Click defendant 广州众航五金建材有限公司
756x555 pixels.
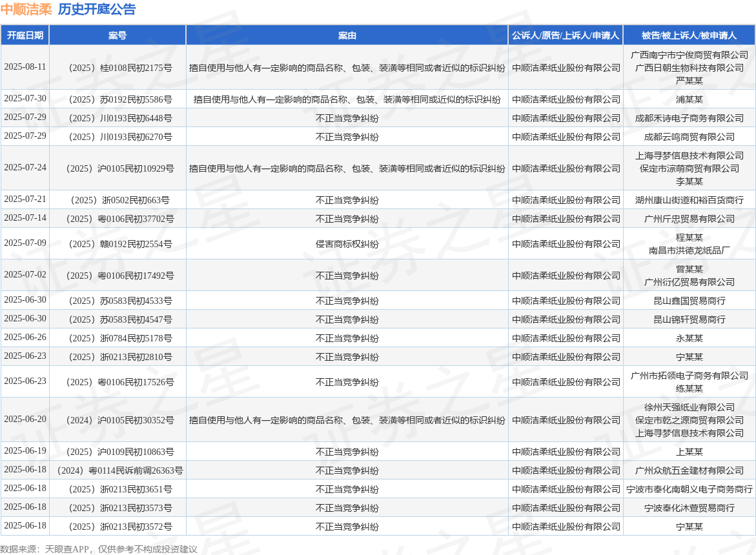(690, 470)
